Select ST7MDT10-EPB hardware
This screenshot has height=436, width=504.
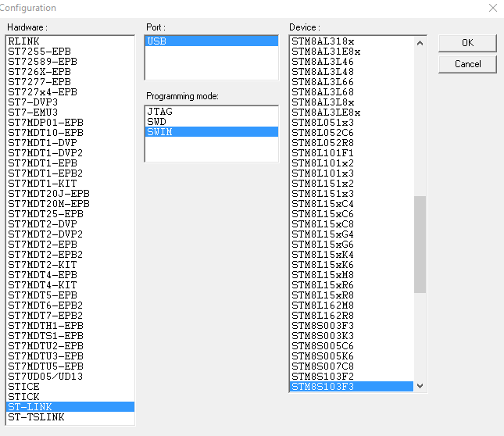tap(70, 133)
